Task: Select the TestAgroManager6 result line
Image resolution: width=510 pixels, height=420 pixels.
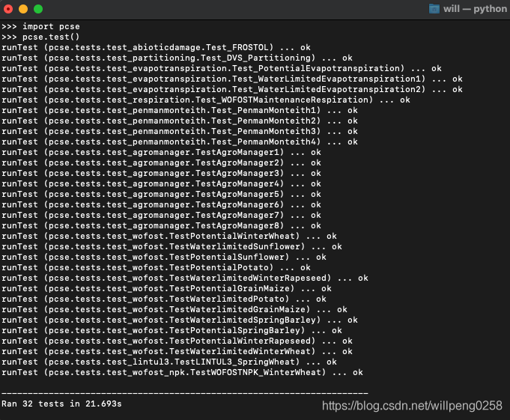Action: coord(161,204)
